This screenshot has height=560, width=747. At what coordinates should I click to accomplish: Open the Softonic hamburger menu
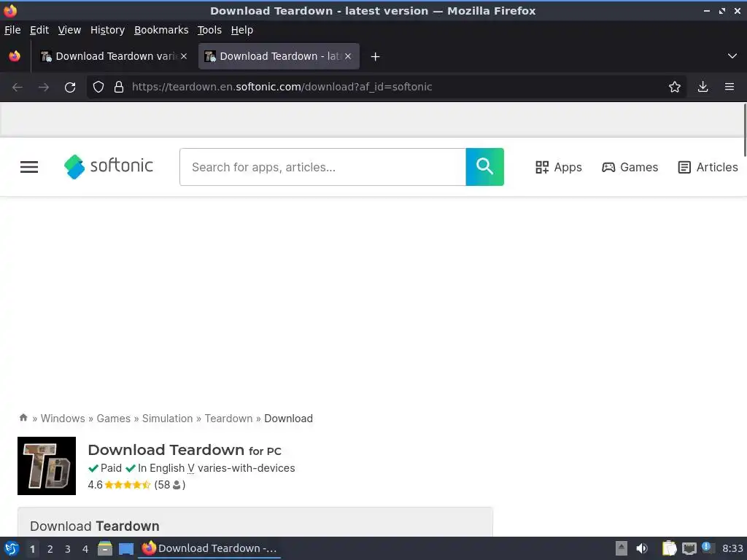pos(29,167)
